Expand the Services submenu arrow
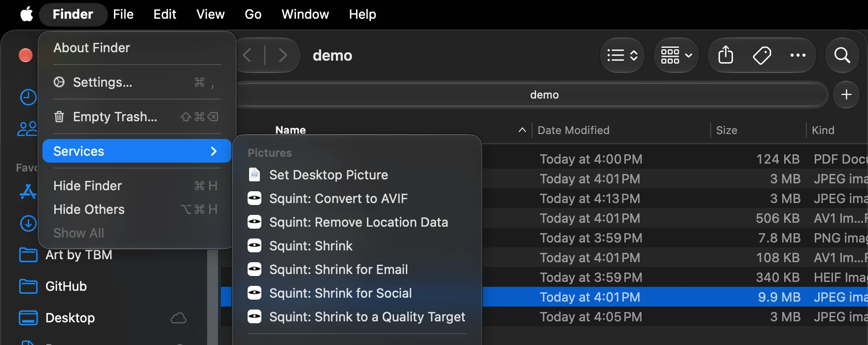 (214, 151)
